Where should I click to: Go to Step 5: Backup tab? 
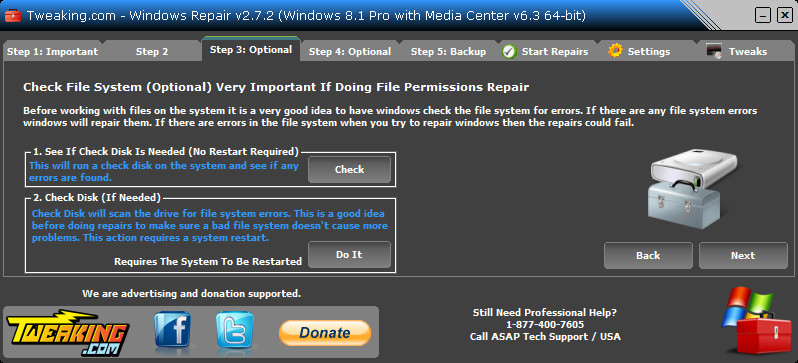pyautogui.click(x=448, y=51)
